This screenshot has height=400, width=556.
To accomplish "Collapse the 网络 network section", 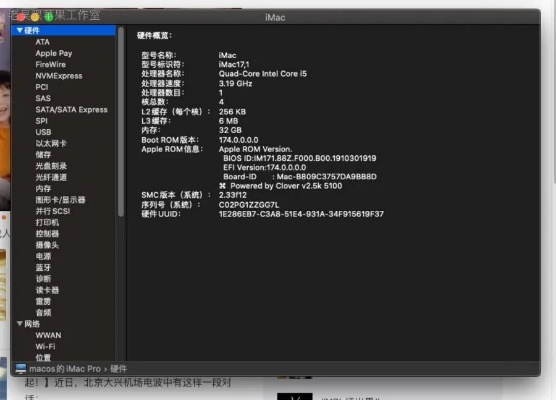I will coord(20,324).
